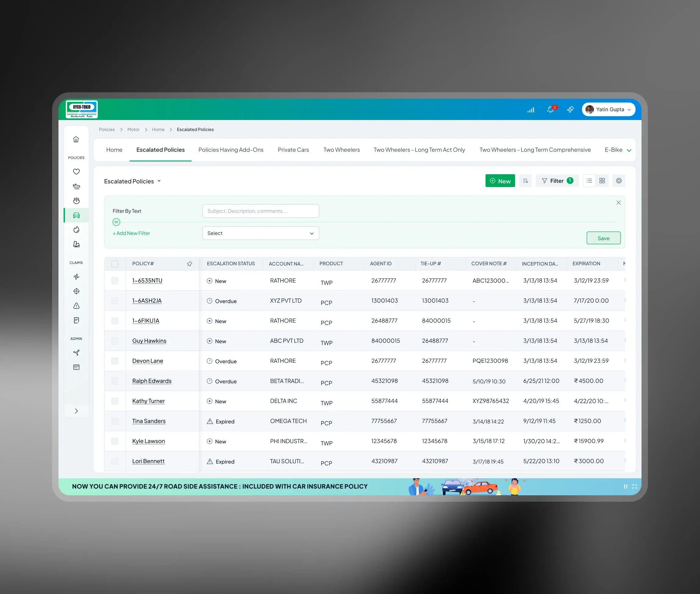Image resolution: width=700 pixels, height=594 pixels.
Task: Click the AI assistant sparkle icon in header
Action: (570, 109)
